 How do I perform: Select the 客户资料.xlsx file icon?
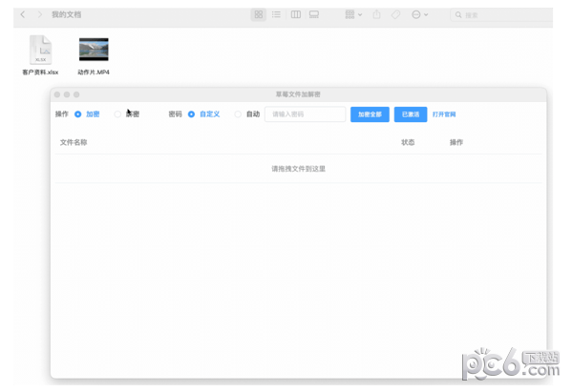(40, 50)
